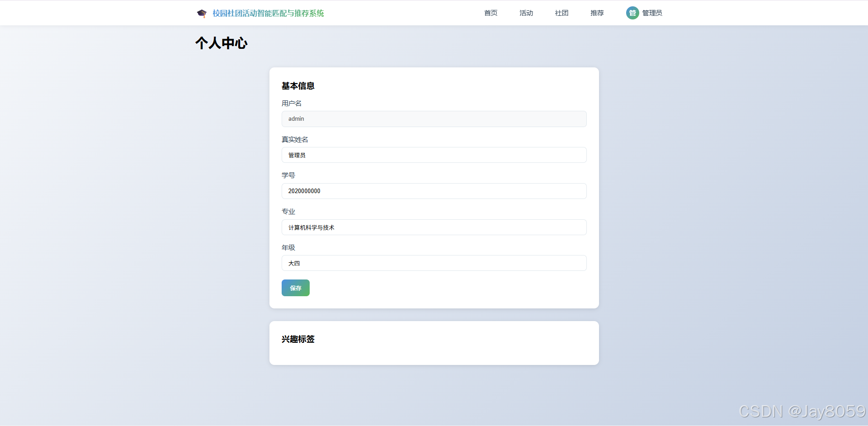Click the site title 校园社团活动智能匹配与推荐系统
The width and height of the screenshot is (868, 426).
tap(268, 14)
